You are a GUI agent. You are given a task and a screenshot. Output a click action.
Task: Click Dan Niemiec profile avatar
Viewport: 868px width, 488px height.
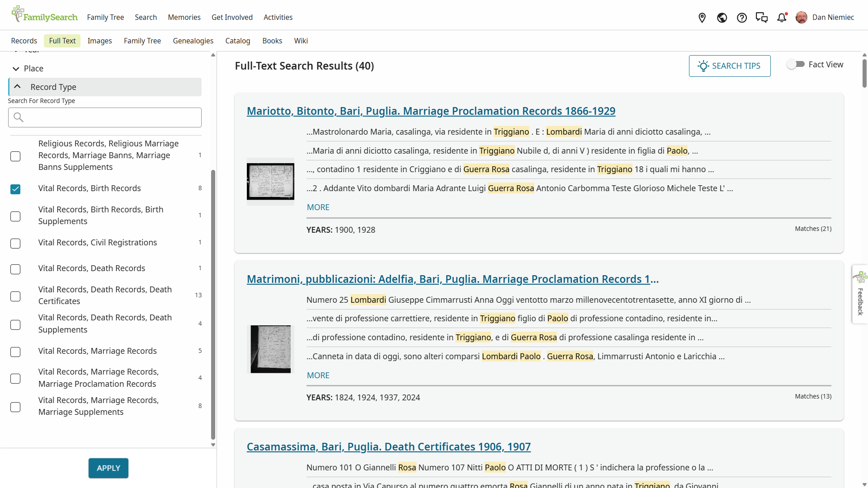[802, 18]
